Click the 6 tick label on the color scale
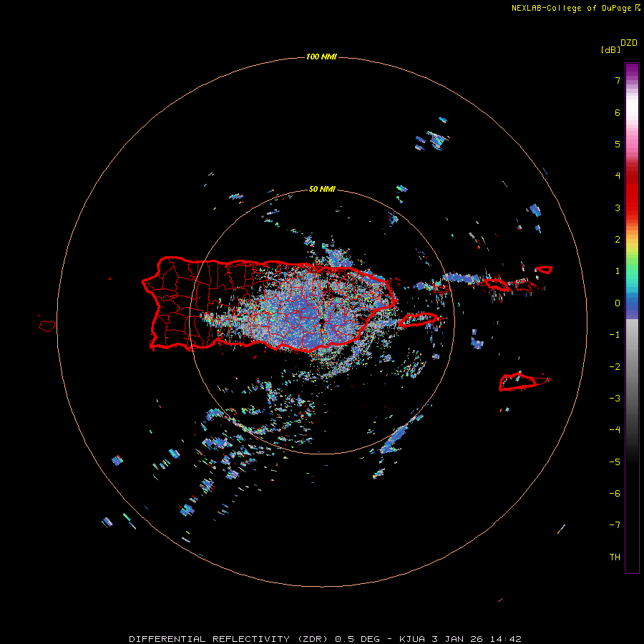Image resolution: width=644 pixels, height=644 pixels. pyautogui.click(x=618, y=112)
